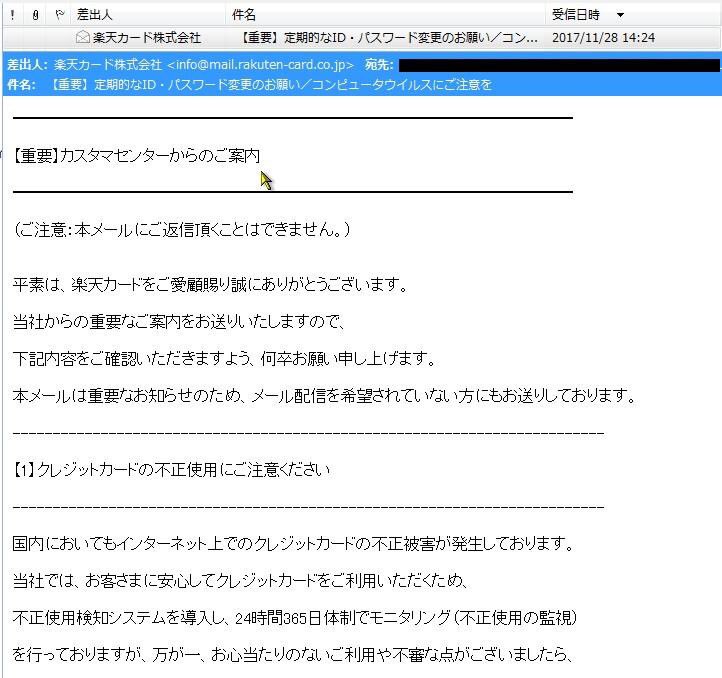This screenshot has width=722, height=678.
Task: Click line starting を行っておりますが、万が一
Action: click(x=292, y=654)
